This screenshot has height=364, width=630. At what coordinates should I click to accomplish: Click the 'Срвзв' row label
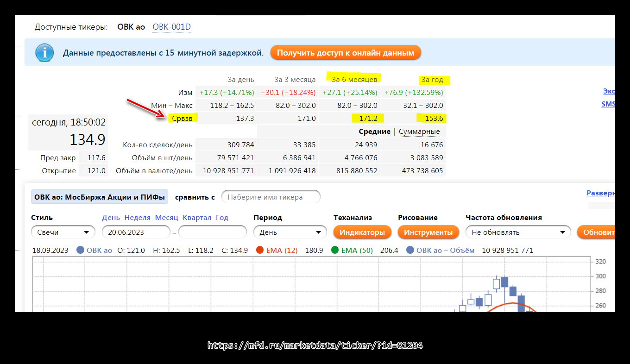[x=182, y=119]
